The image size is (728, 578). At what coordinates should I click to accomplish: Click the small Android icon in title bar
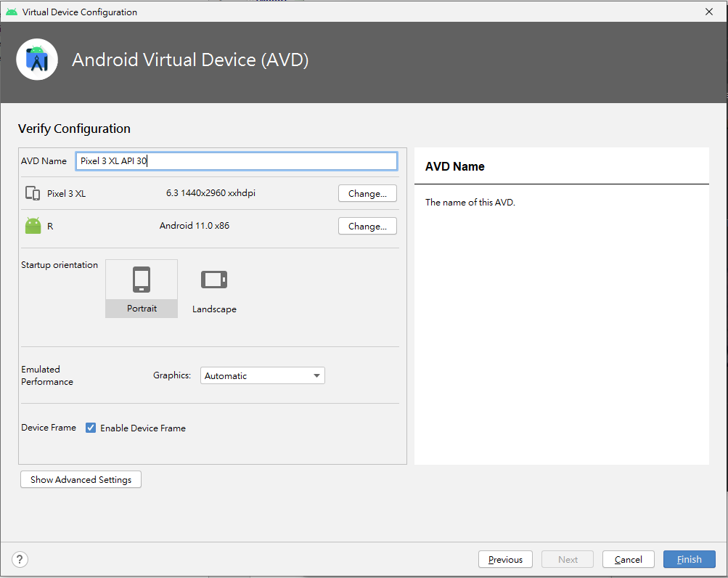pos(12,12)
